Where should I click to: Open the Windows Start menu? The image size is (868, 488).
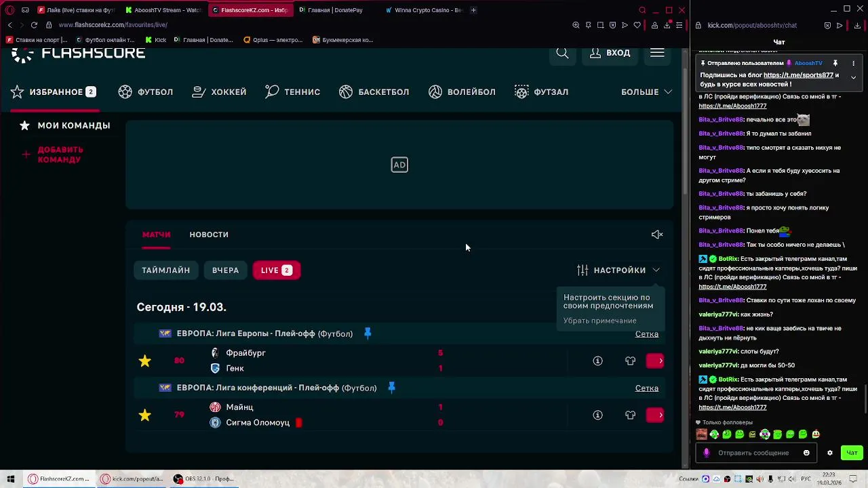(x=11, y=479)
